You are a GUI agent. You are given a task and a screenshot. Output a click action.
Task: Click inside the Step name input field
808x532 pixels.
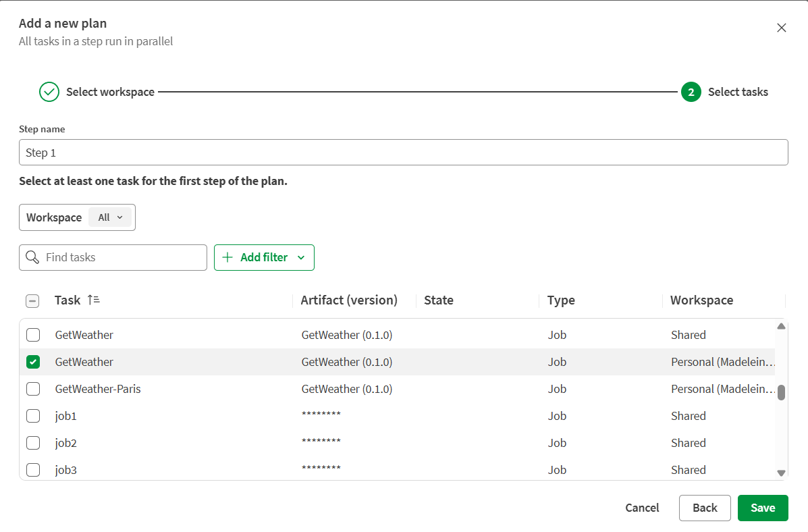(x=403, y=152)
